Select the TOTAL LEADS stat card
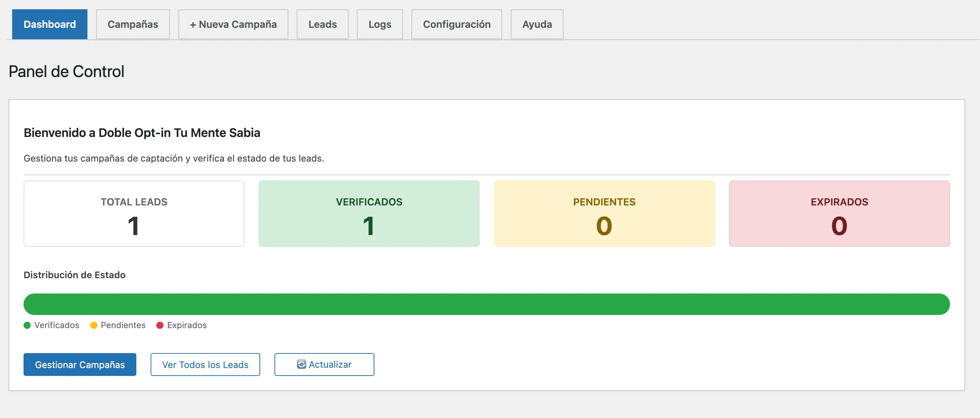Screen dimensions: 980x418 [134, 214]
